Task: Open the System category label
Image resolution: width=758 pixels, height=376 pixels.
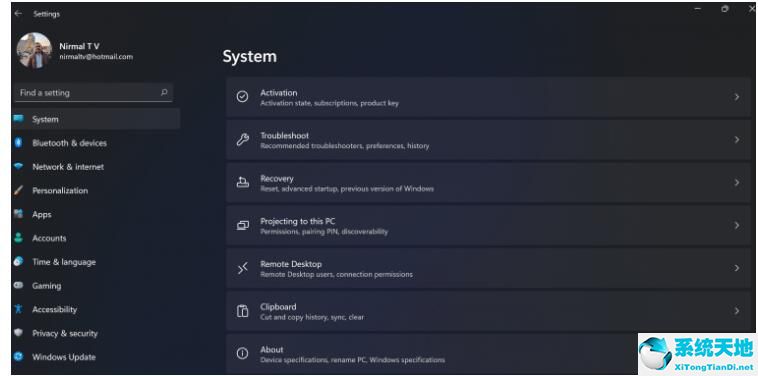Action: tap(45, 119)
